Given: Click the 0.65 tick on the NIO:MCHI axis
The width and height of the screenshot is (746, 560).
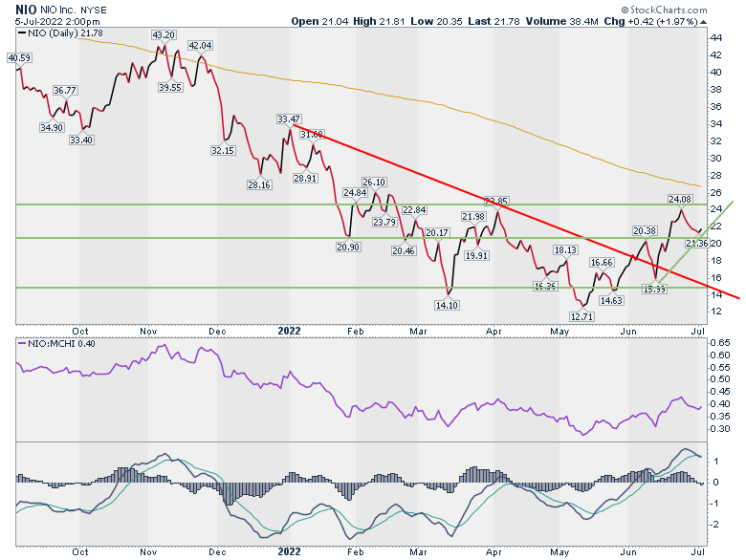Looking at the screenshot, I should 720,343.
